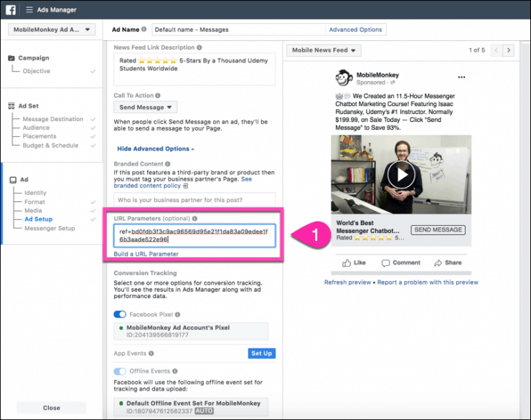Open the MobileMonkey Ad Account dropdown
This screenshot has height=420, width=531.
[x=52, y=30]
